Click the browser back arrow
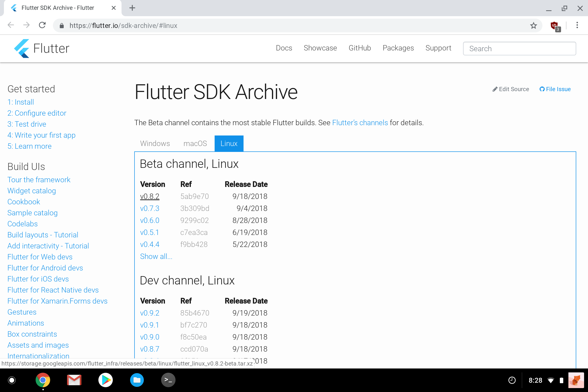 [11, 25]
